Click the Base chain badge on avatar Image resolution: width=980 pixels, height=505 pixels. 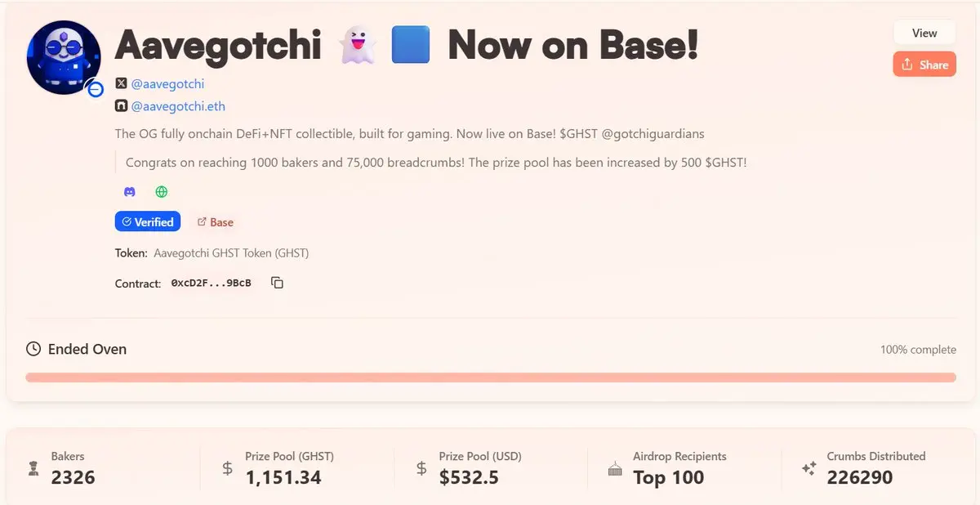tap(96, 89)
